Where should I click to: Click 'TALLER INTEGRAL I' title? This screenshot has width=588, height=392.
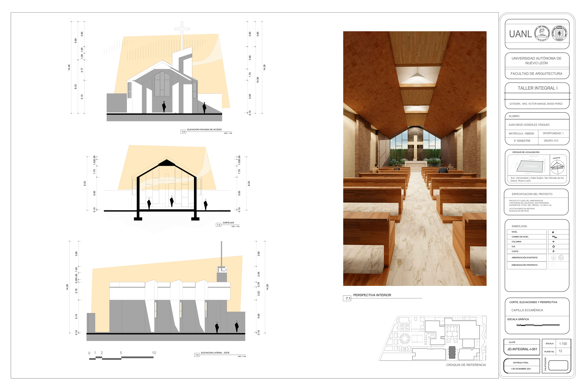[537, 88]
